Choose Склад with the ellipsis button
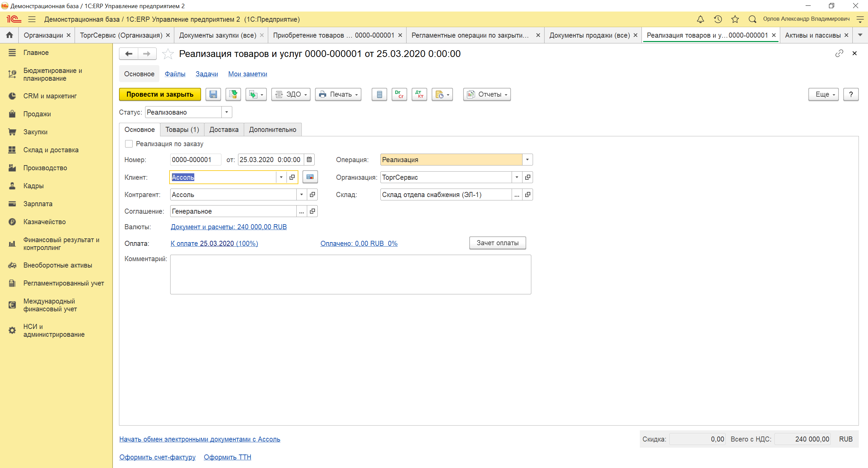868x468 pixels. coord(517,194)
